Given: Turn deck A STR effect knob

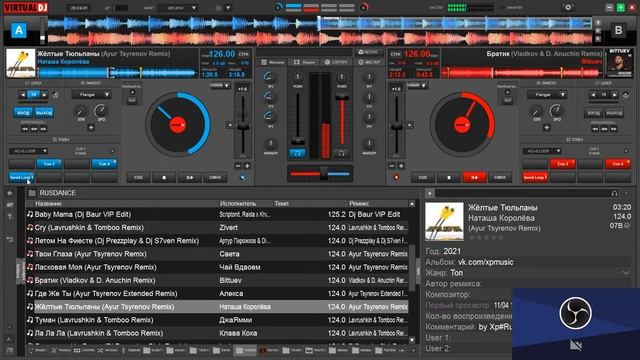Looking at the screenshot, I should (x=81, y=111).
